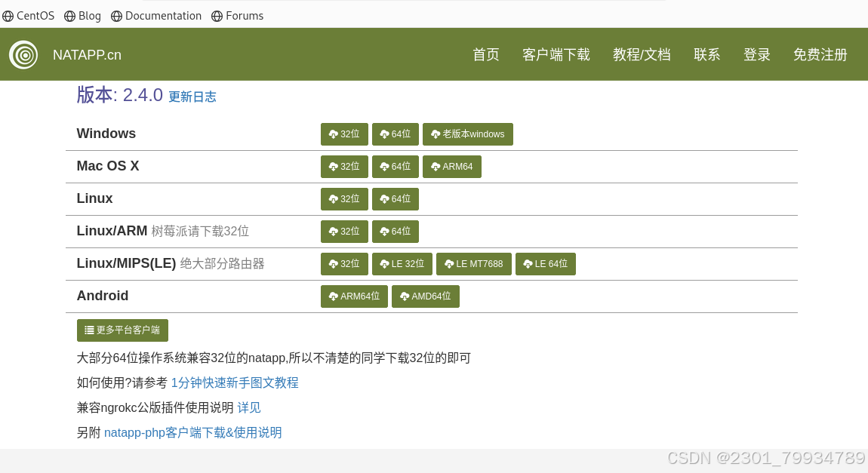868x473 pixels.
Task: Download the LE 64位 MIPS client
Action: pos(545,264)
